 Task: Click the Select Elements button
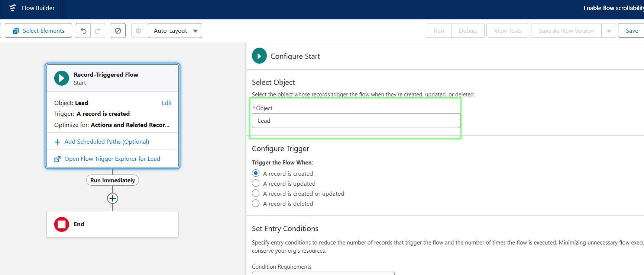39,31
